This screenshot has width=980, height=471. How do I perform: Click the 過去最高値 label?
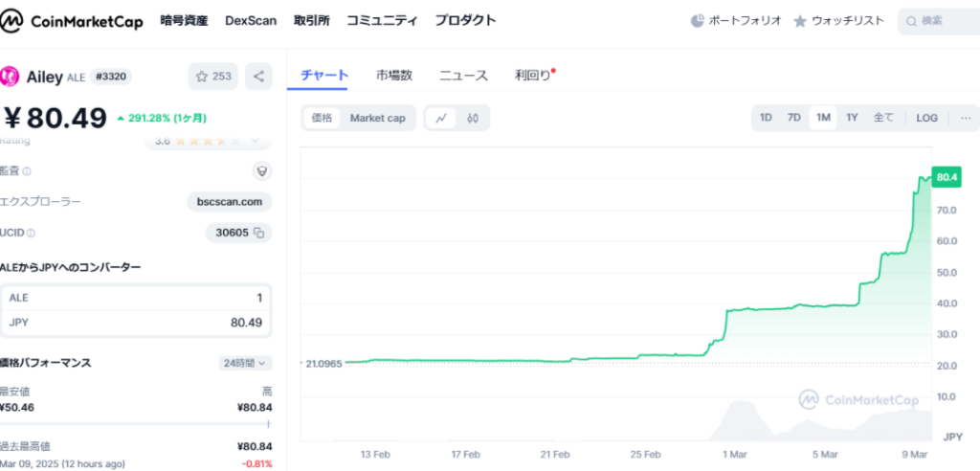[25, 447]
